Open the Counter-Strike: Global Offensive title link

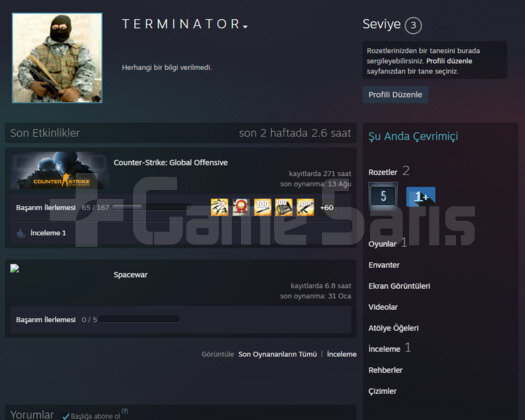(170, 162)
